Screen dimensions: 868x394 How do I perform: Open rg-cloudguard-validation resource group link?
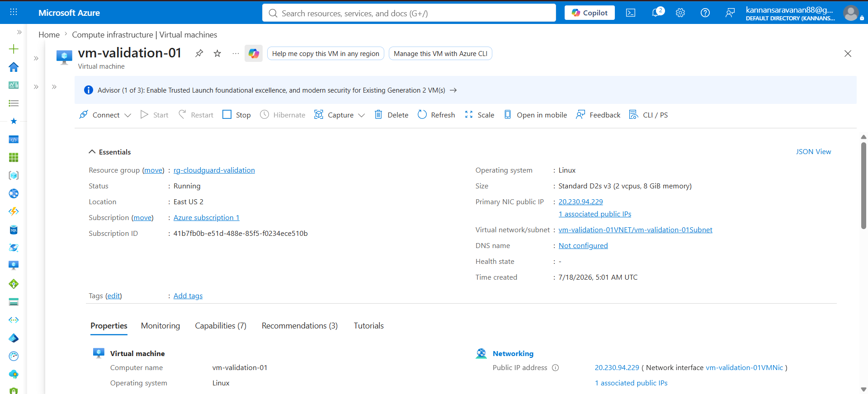click(x=214, y=170)
